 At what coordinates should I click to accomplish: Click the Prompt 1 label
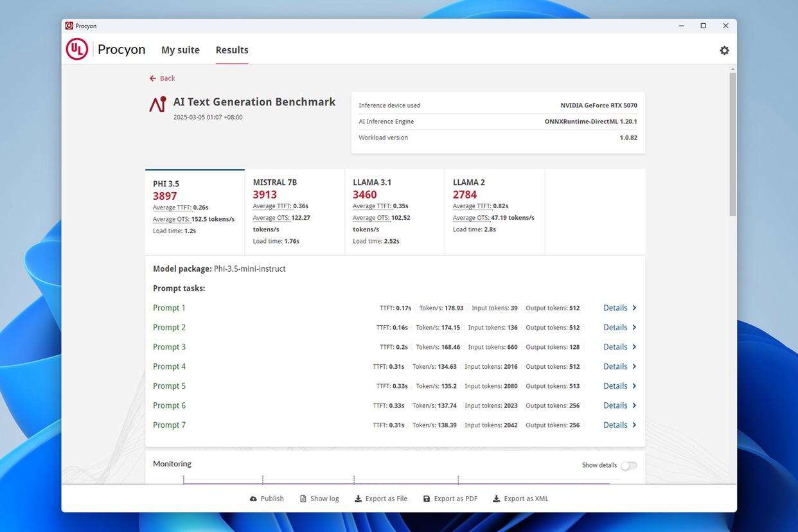[x=169, y=308]
